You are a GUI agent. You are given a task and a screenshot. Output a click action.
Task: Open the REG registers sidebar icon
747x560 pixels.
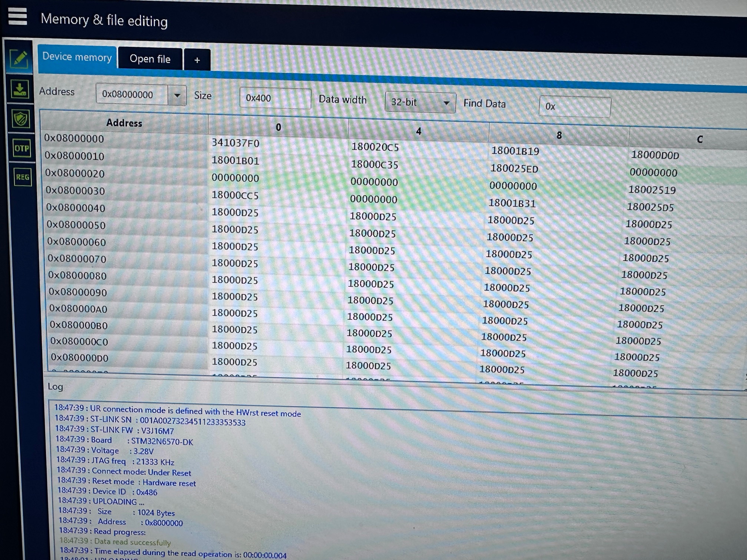23,177
